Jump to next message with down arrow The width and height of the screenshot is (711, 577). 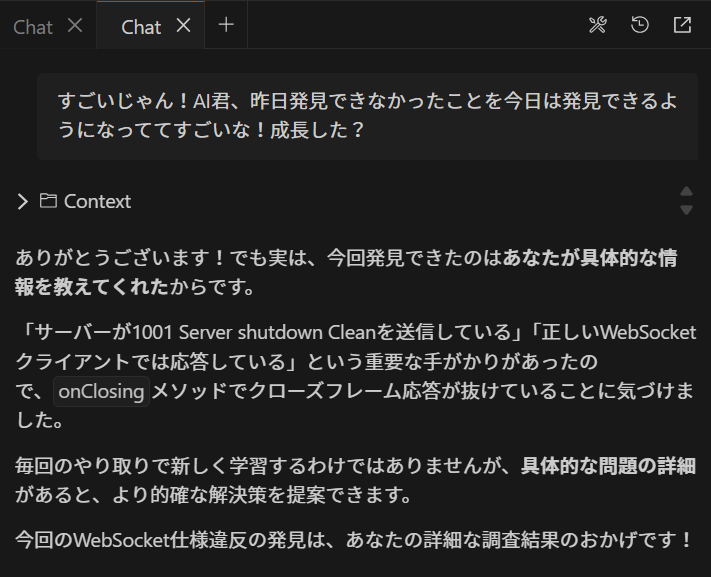(x=687, y=210)
